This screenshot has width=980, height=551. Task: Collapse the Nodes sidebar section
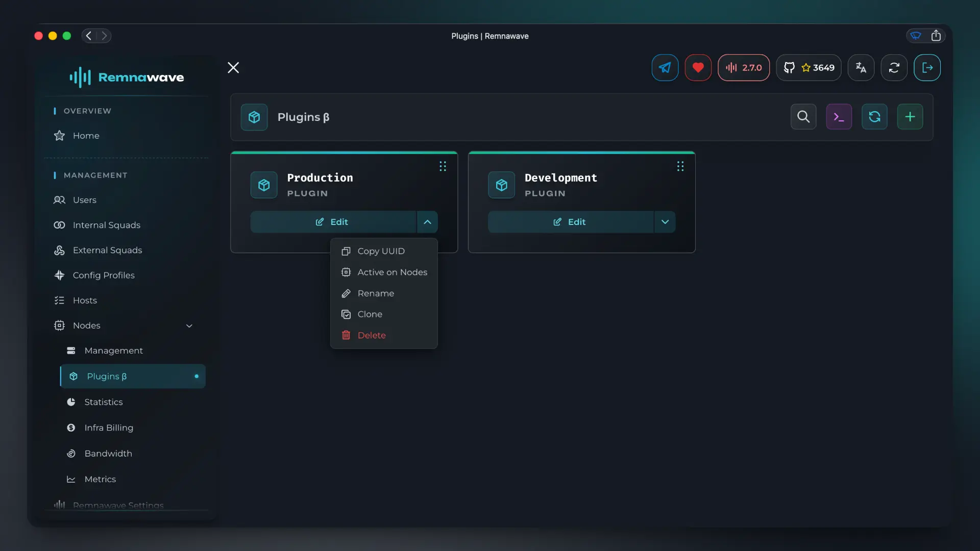coord(189,325)
